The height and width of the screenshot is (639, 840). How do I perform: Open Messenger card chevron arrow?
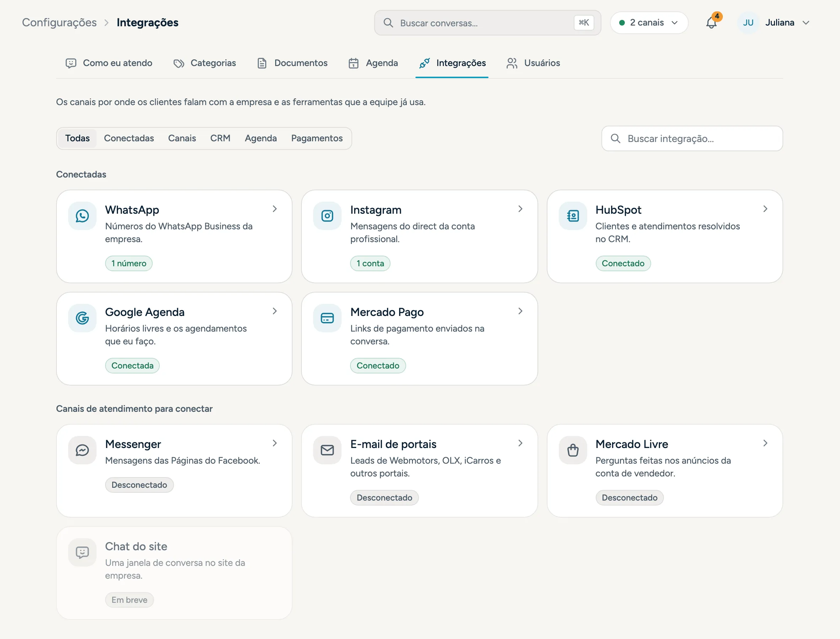[275, 443]
